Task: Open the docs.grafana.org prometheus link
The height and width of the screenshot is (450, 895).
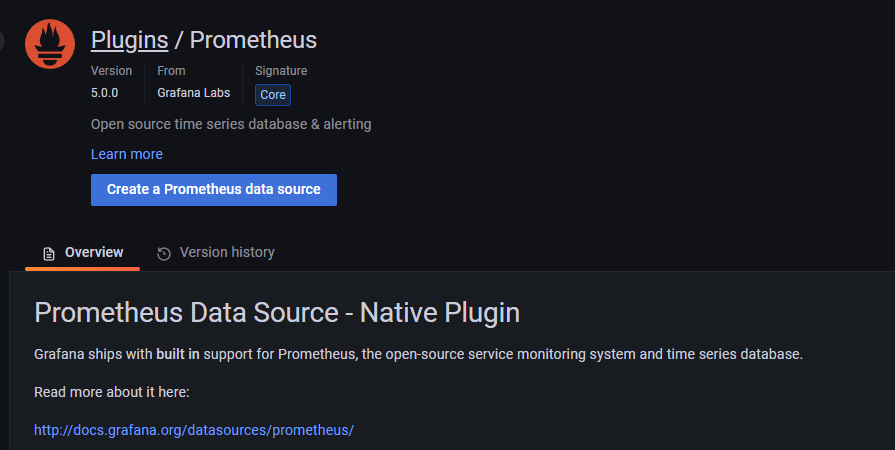Action: (x=194, y=430)
